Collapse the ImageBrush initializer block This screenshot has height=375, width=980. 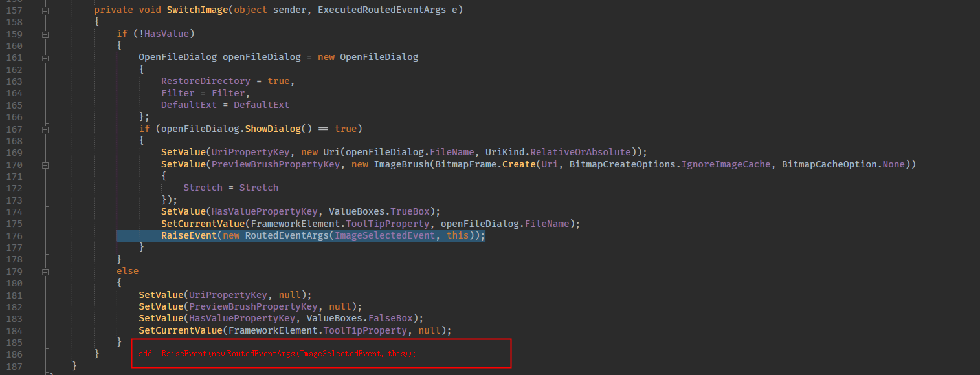pos(44,164)
